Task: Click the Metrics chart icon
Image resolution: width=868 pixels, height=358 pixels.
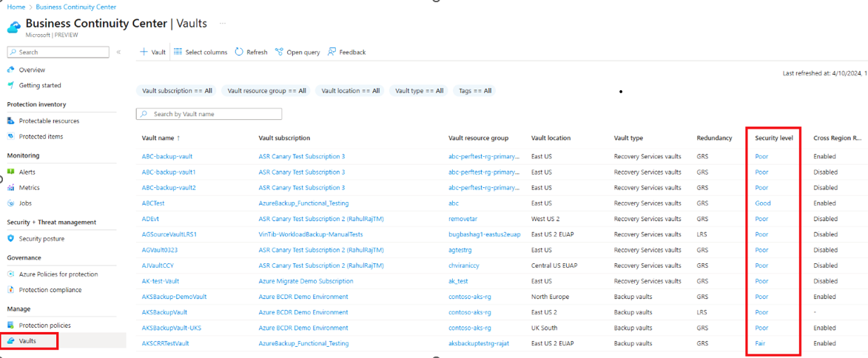Action: coord(10,188)
